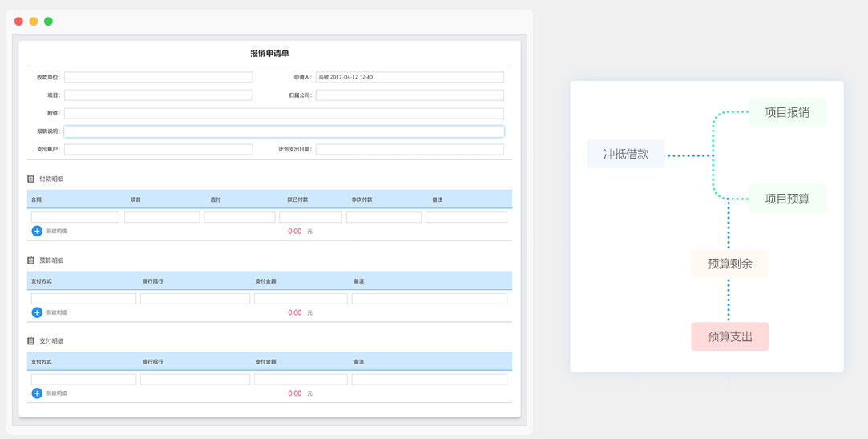Open the 归属公司 selection field
The image size is (868, 439).
409,95
